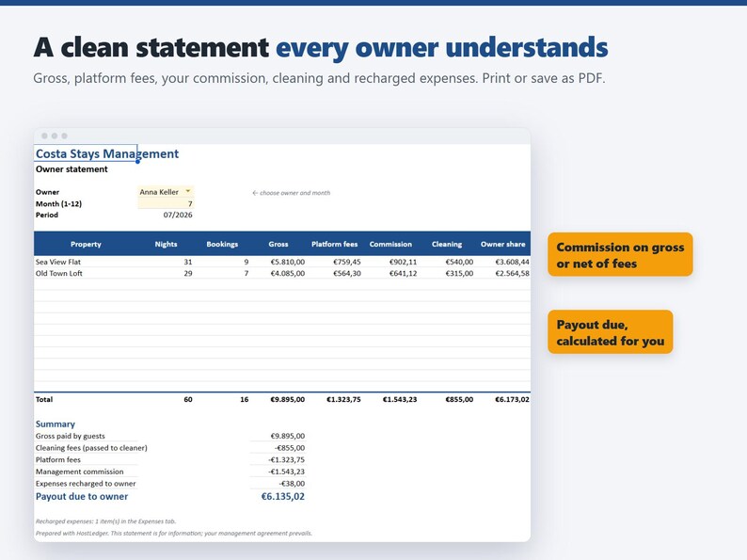Click the Commission column header

coord(390,244)
